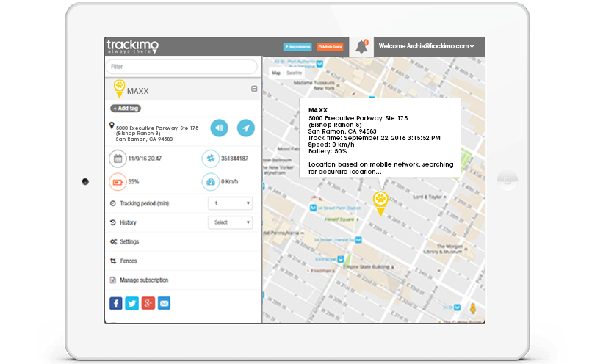The height and width of the screenshot is (364, 603).
Task: Focus the Filter search field
Action: tap(181, 67)
